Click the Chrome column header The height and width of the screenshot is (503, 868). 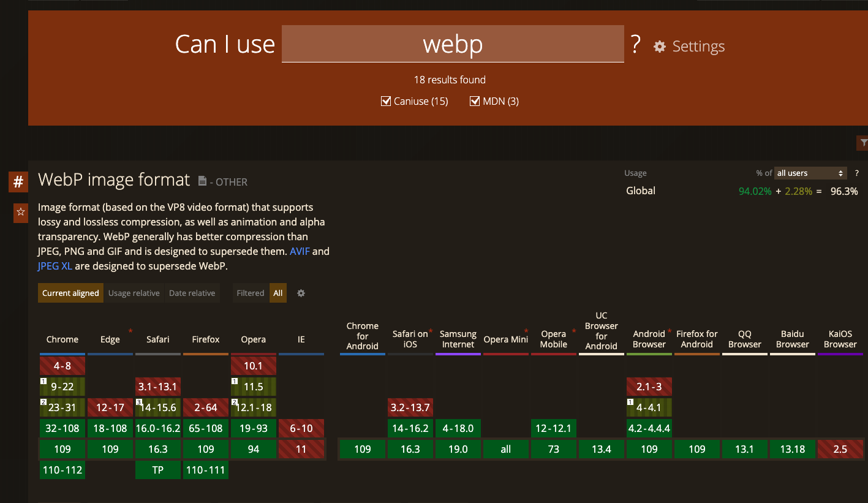[62, 339]
